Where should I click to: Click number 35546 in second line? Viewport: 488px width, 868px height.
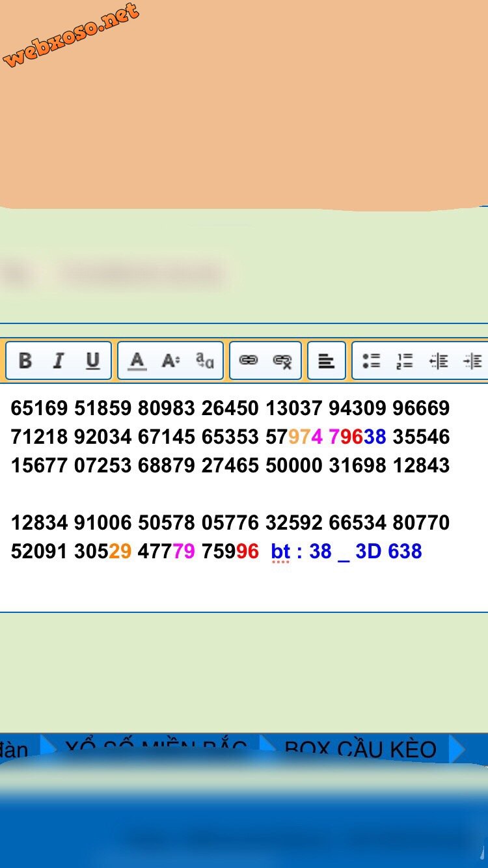421,437
